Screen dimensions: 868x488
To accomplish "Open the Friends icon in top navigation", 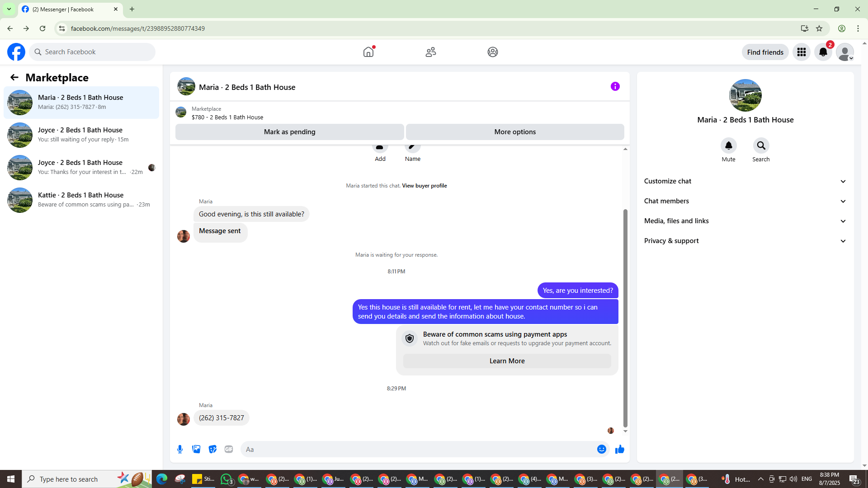I will pyautogui.click(x=431, y=52).
